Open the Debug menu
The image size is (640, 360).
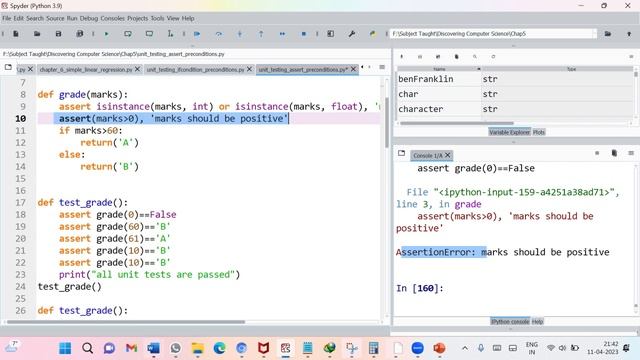(x=89, y=18)
